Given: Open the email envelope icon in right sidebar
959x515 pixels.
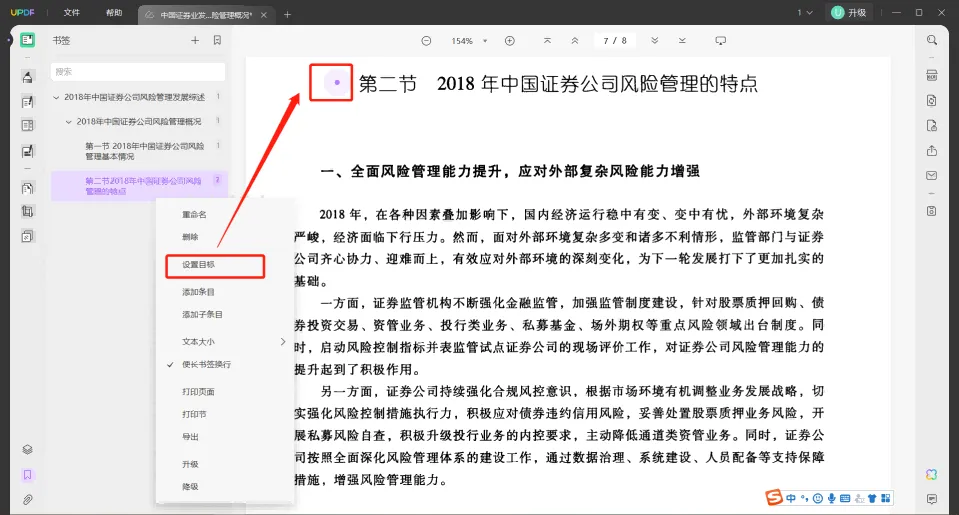Looking at the screenshot, I should tap(931, 176).
